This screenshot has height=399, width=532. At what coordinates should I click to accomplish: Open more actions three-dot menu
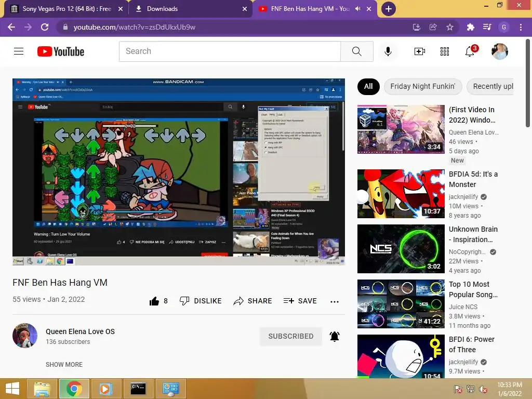click(335, 301)
